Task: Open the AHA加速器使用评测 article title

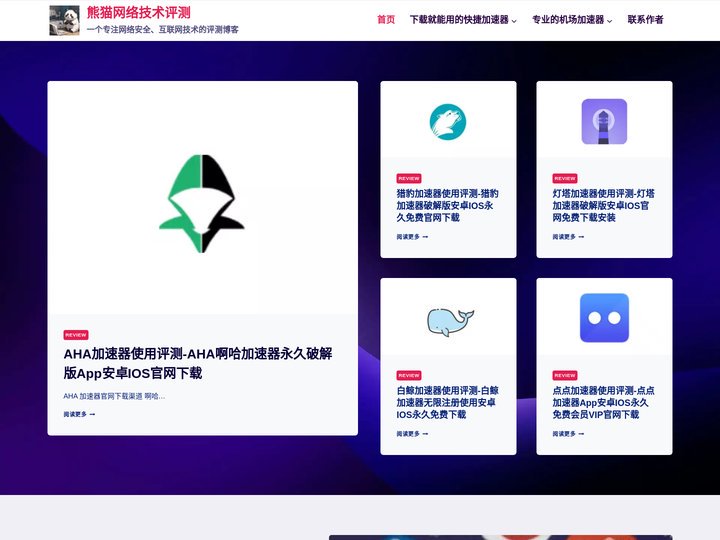Action: point(198,363)
